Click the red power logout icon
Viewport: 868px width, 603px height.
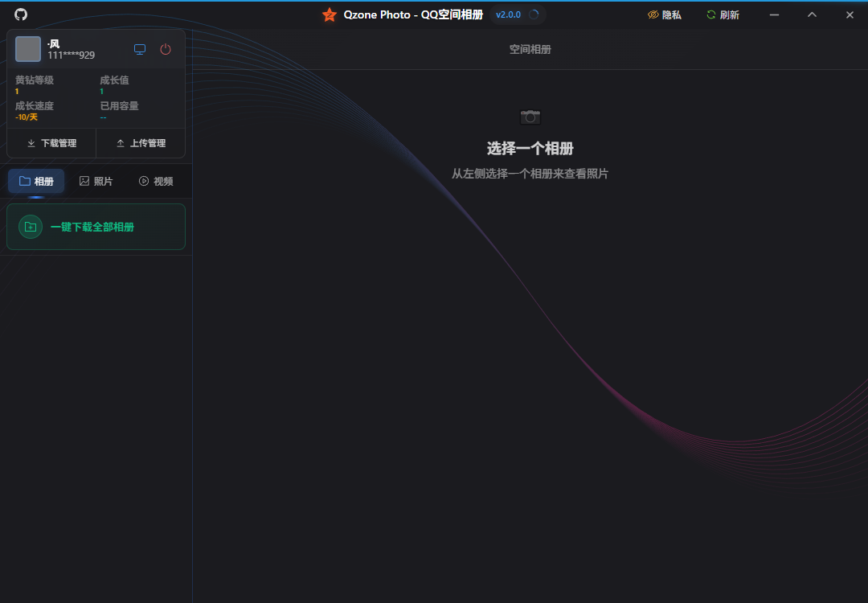(166, 49)
